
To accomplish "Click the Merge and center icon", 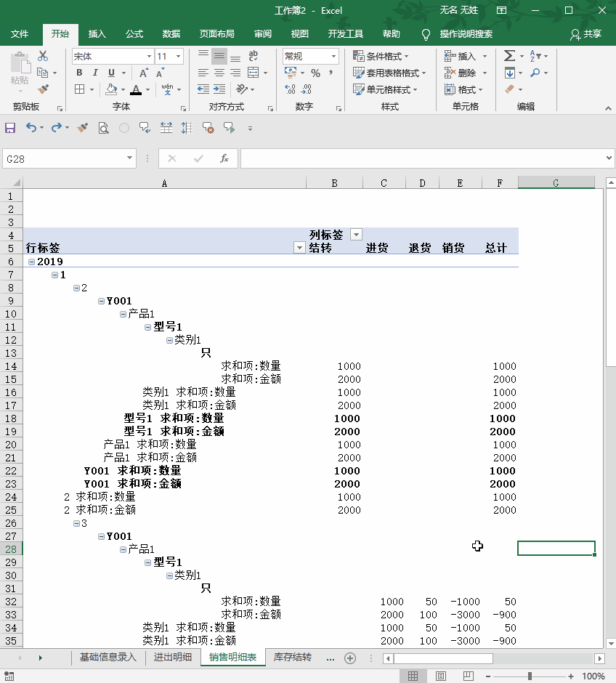I will 253,73.
